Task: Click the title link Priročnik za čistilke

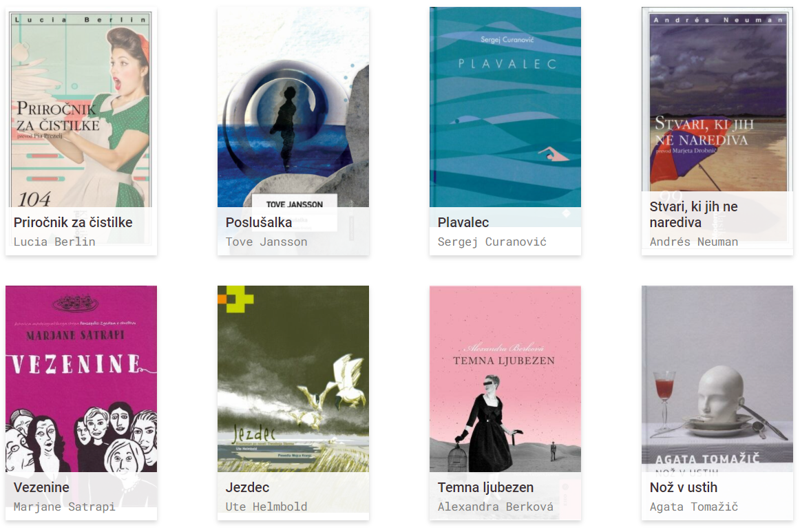Action: (x=73, y=222)
